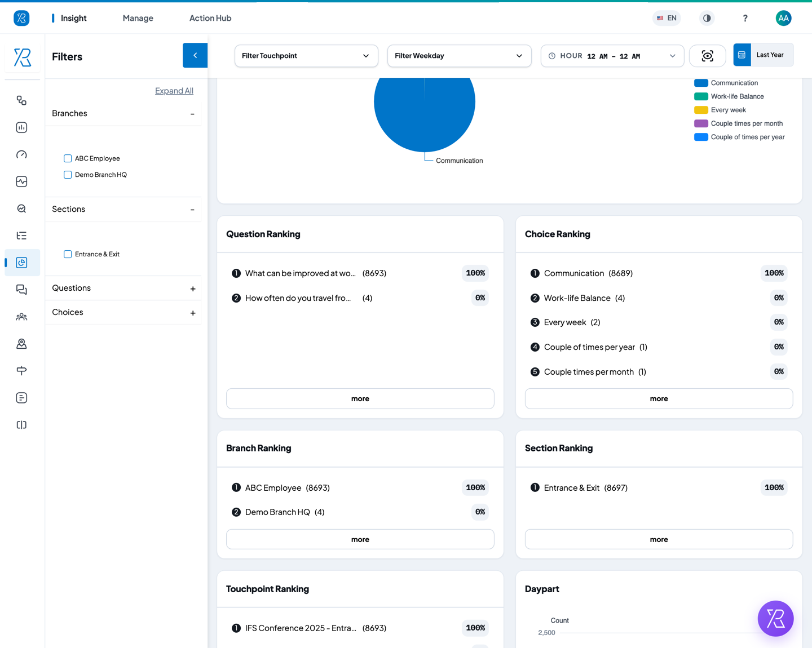
Task: Click the Expand All link
Action: pos(174,91)
